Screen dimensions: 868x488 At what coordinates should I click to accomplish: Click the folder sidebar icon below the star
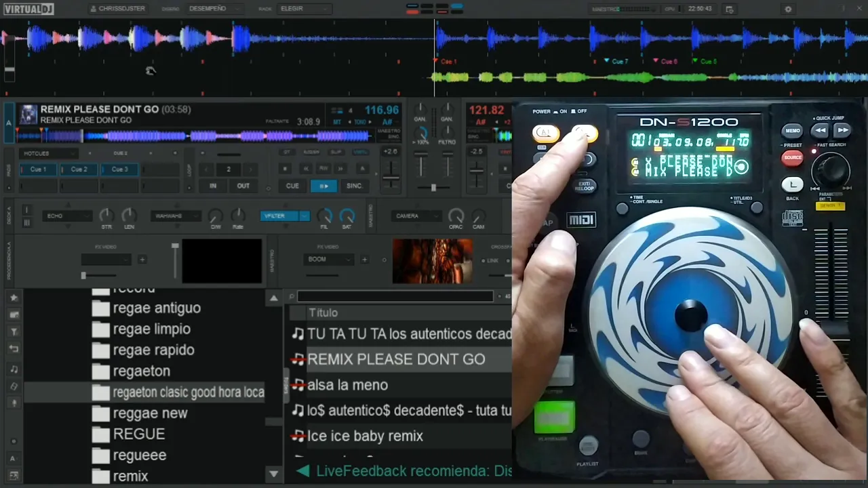pos(14,315)
